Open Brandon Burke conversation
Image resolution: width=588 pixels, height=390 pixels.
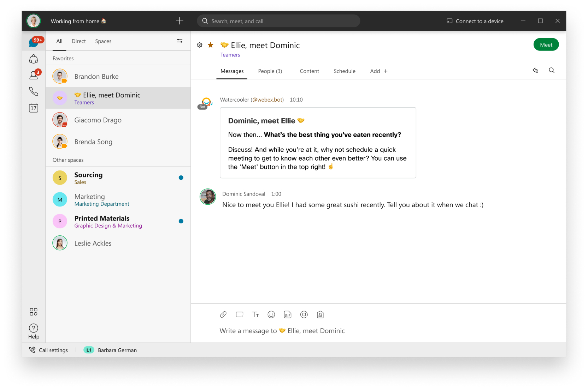(x=118, y=76)
